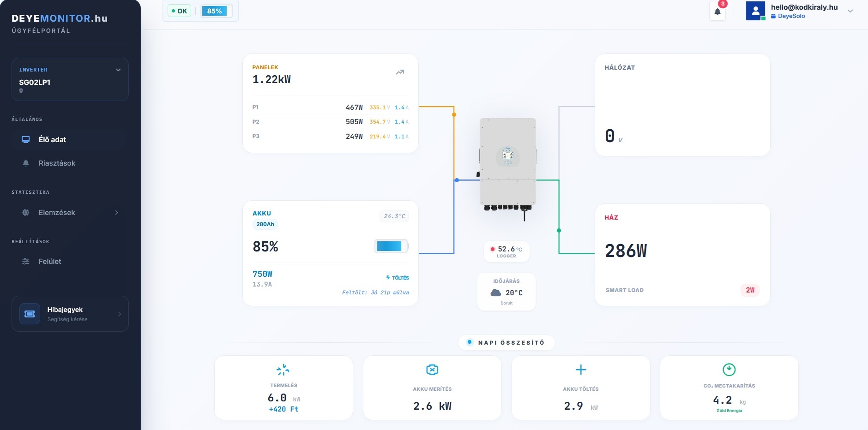Click the user avatar icon

pyautogui.click(x=755, y=11)
